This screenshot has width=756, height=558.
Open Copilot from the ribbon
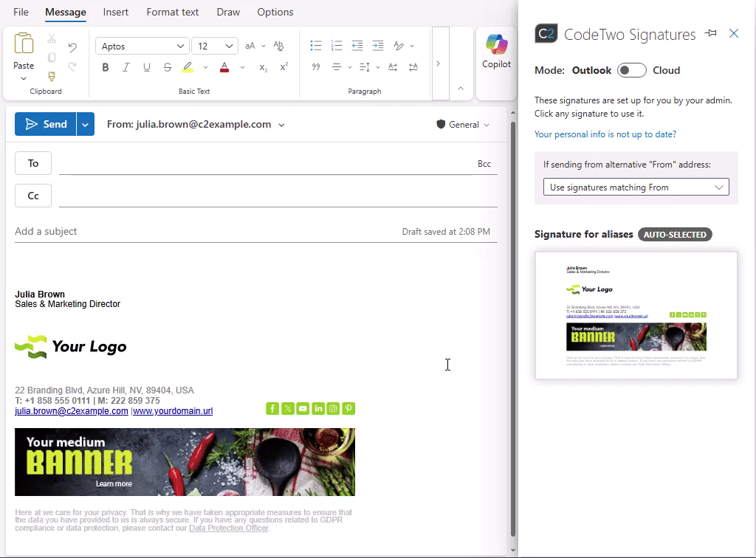(x=496, y=52)
